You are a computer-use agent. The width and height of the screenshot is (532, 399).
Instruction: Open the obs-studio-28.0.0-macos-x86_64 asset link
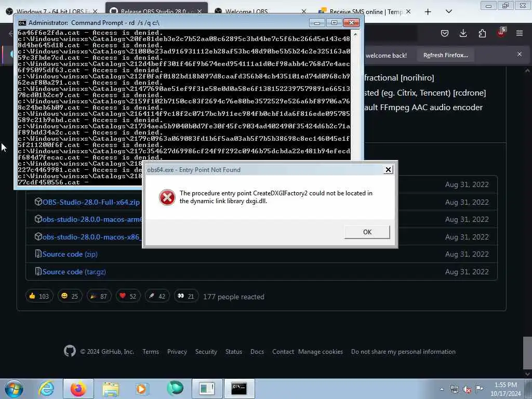92,237
